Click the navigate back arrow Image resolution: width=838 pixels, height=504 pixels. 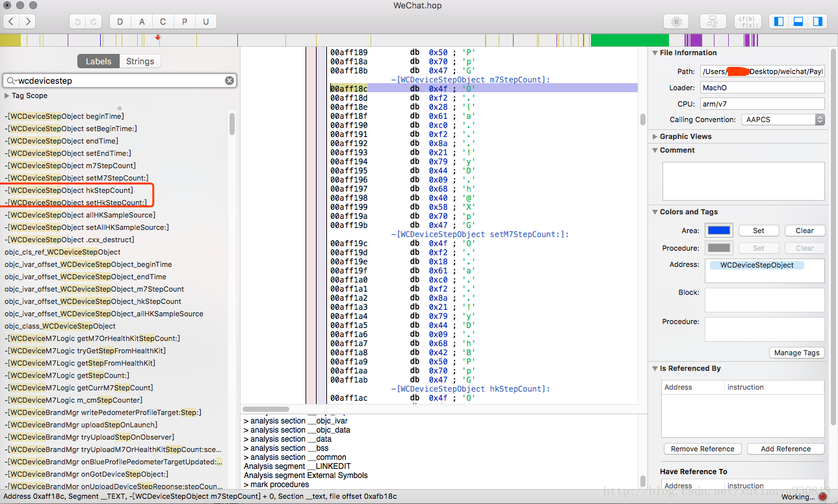[12, 21]
